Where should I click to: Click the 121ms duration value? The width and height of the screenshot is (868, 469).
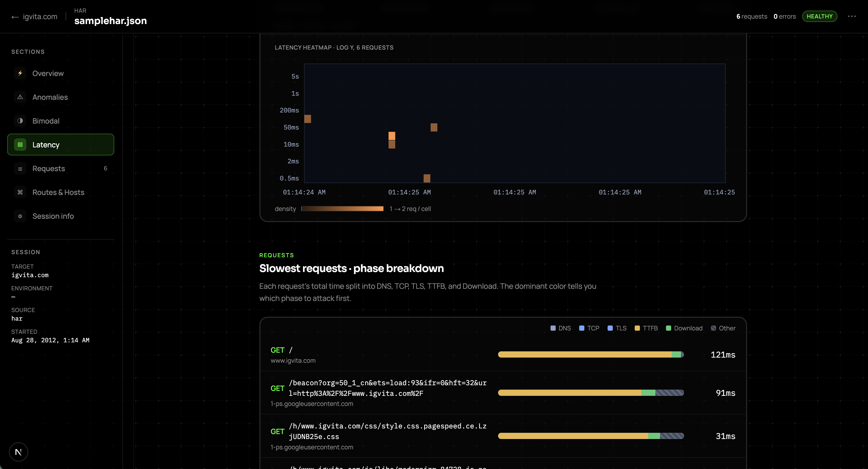[x=723, y=355]
